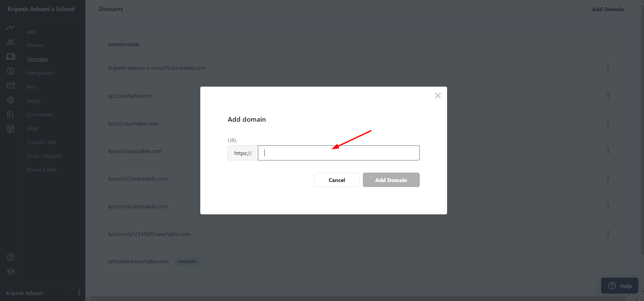Open Code Snippets in the Site menu
The height and width of the screenshot is (301, 644).
(44, 156)
